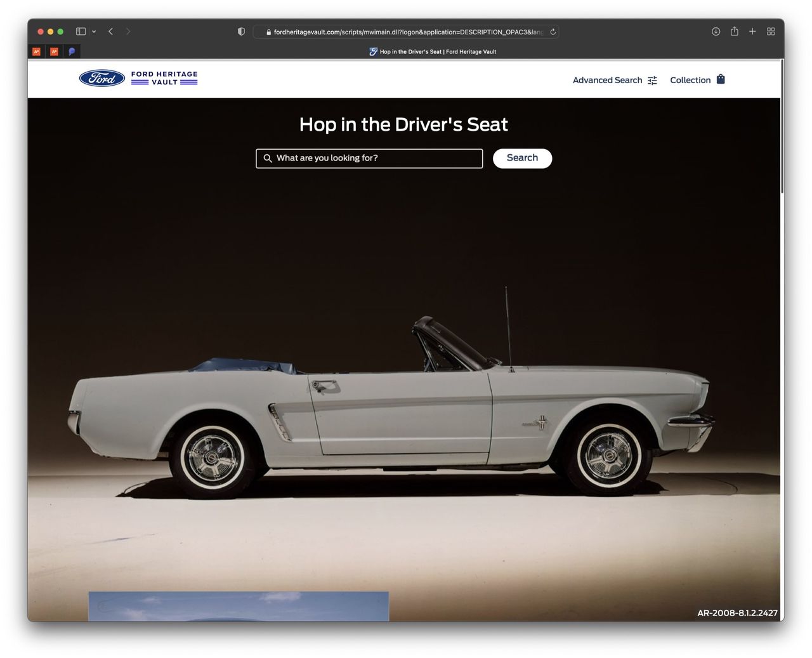Click the magnifying glass in the search bar
The image size is (812, 658).
(267, 158)
